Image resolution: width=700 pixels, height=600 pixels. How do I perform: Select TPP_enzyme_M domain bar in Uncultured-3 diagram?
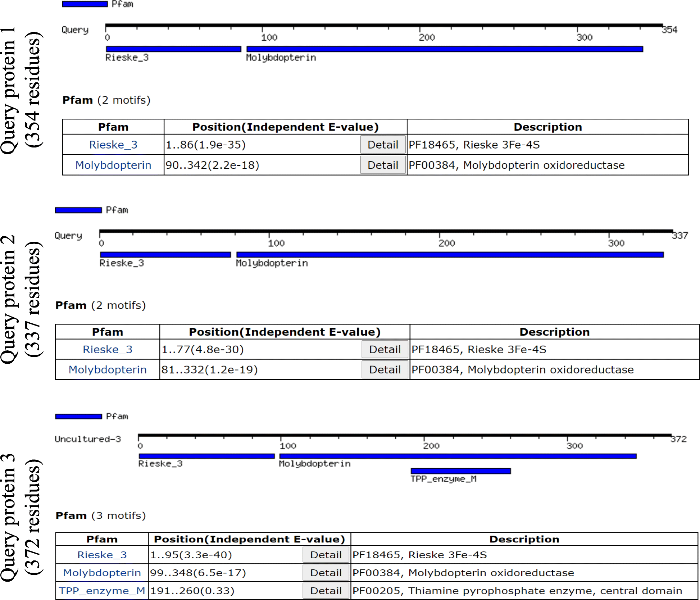pos(461,471)
